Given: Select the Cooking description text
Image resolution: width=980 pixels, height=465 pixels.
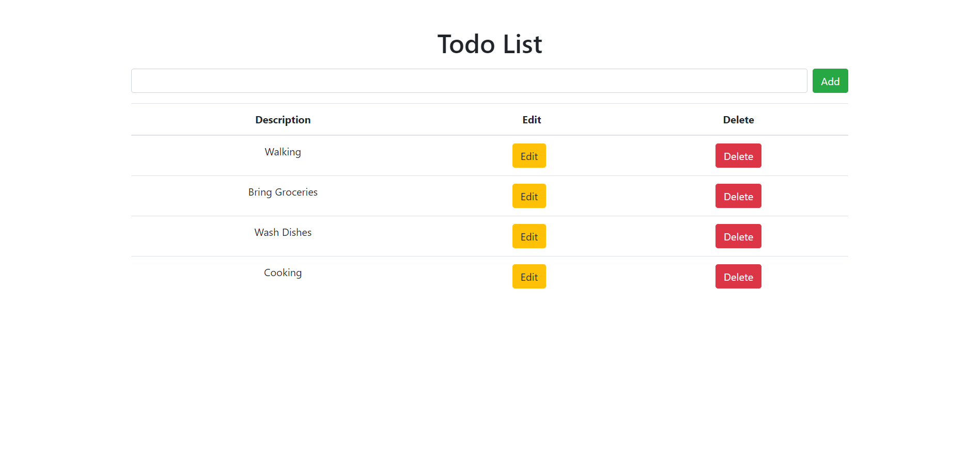Looking at the screenshot, I should coord(283,272).
